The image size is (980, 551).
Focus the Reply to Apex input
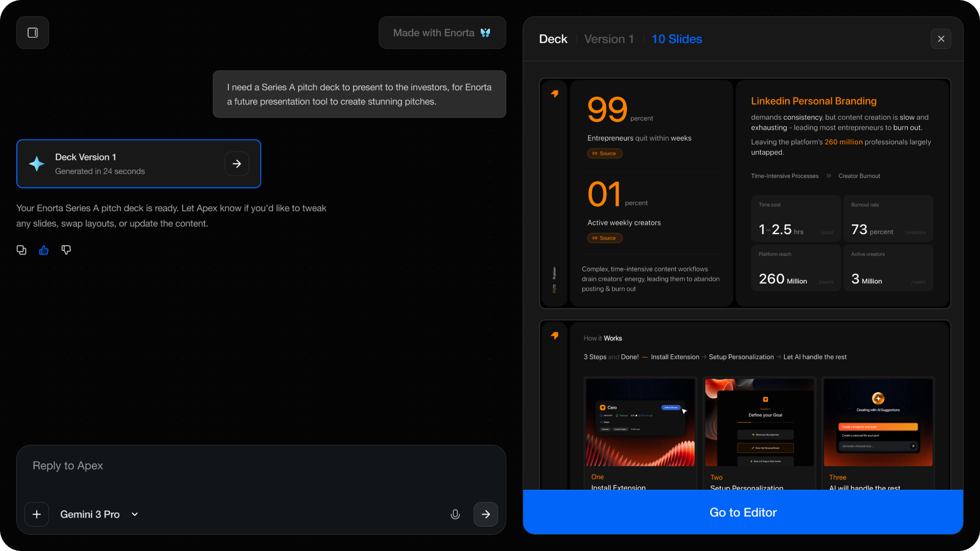point(261,466)
